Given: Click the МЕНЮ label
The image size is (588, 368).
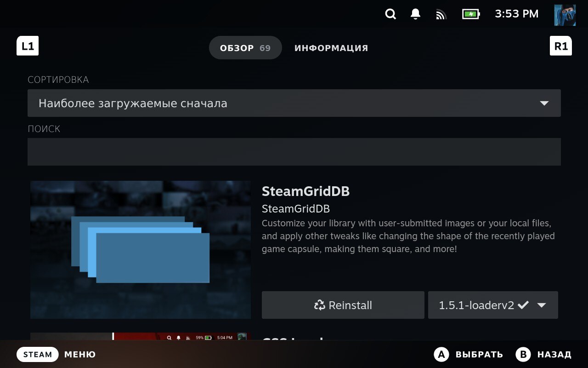Looking at the screenshot, I should (x=80, y=355).
